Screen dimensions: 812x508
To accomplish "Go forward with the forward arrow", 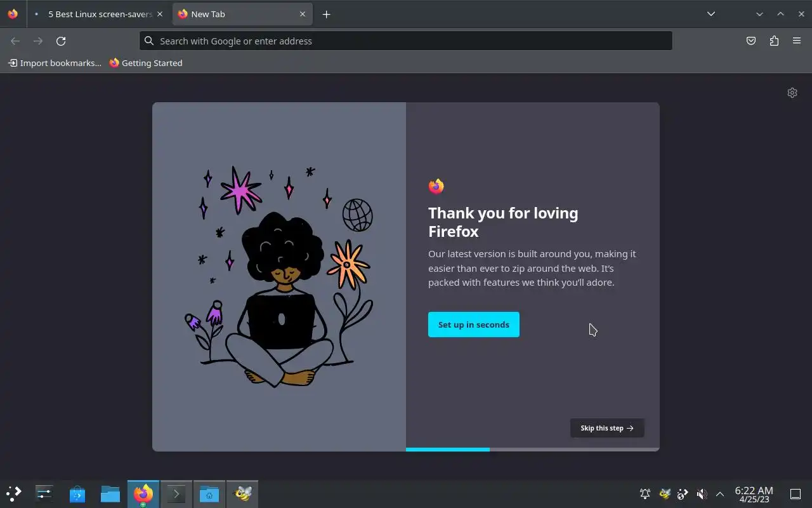I will [38, 41].
